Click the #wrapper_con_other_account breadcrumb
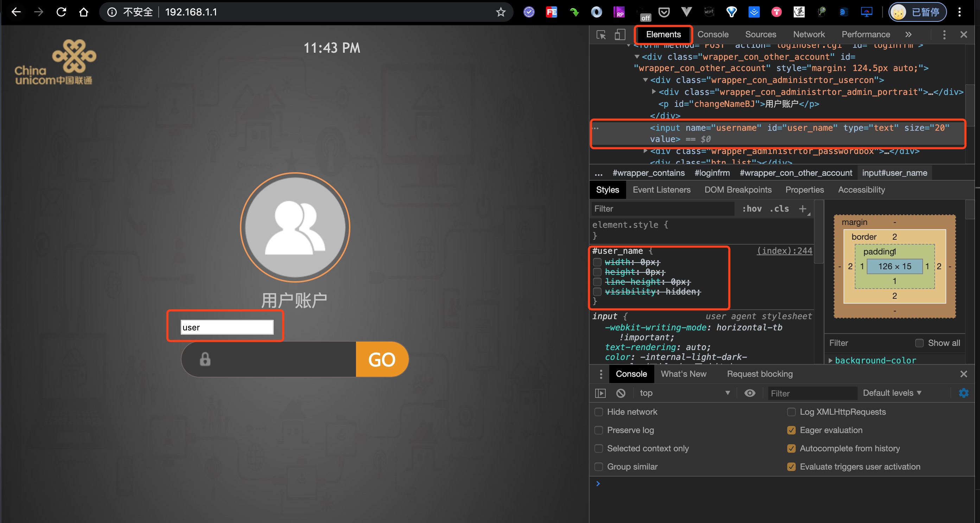Screen dimensions: 980x523 coord(795,173)
